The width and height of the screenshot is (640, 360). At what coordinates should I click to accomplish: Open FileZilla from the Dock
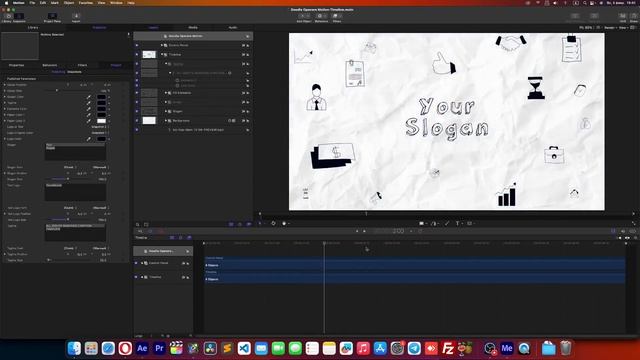[x=448, y=348]
